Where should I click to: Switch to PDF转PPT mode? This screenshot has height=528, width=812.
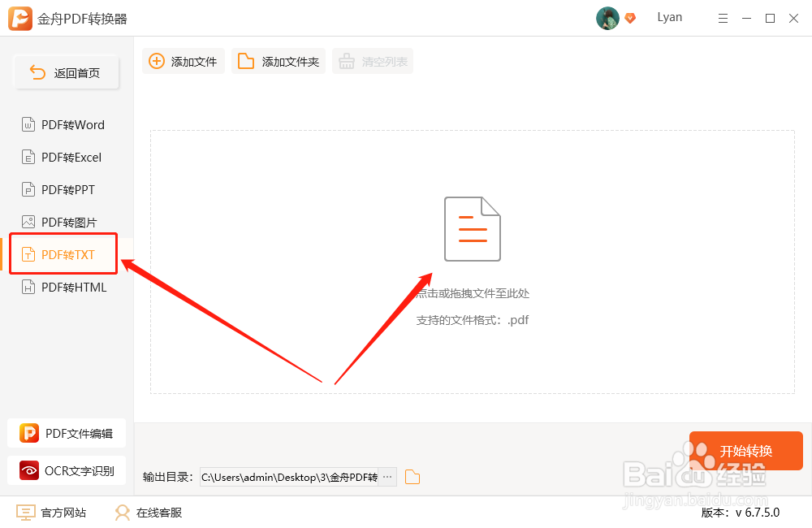point(58,189)
